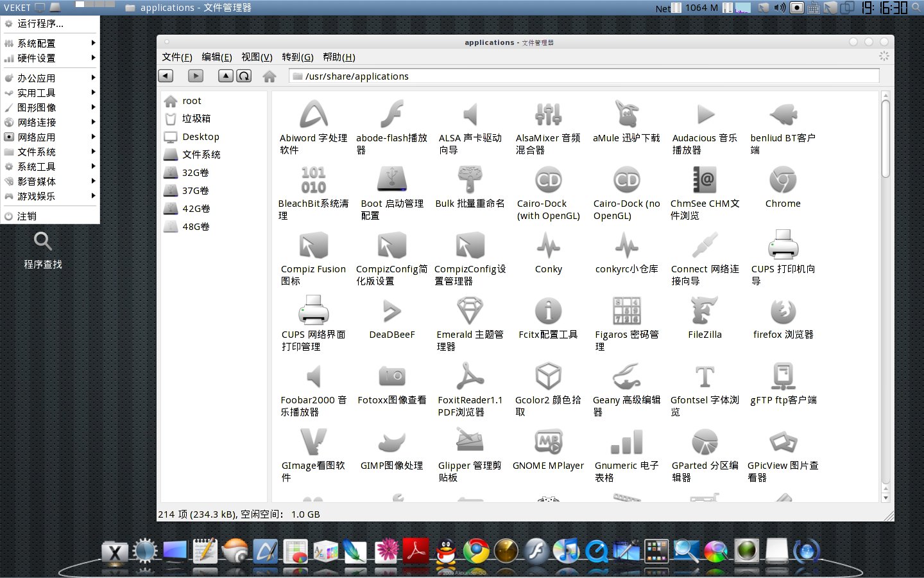This screenshot has width=924, height=578.
Task: Go to parent folder with up arrow
Action: [x=225, y=76]
